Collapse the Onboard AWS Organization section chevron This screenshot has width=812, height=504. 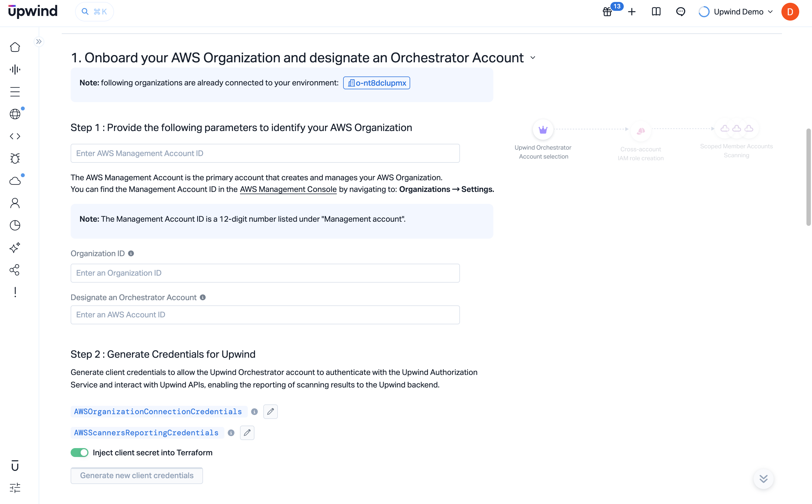[x=533, y=58]
